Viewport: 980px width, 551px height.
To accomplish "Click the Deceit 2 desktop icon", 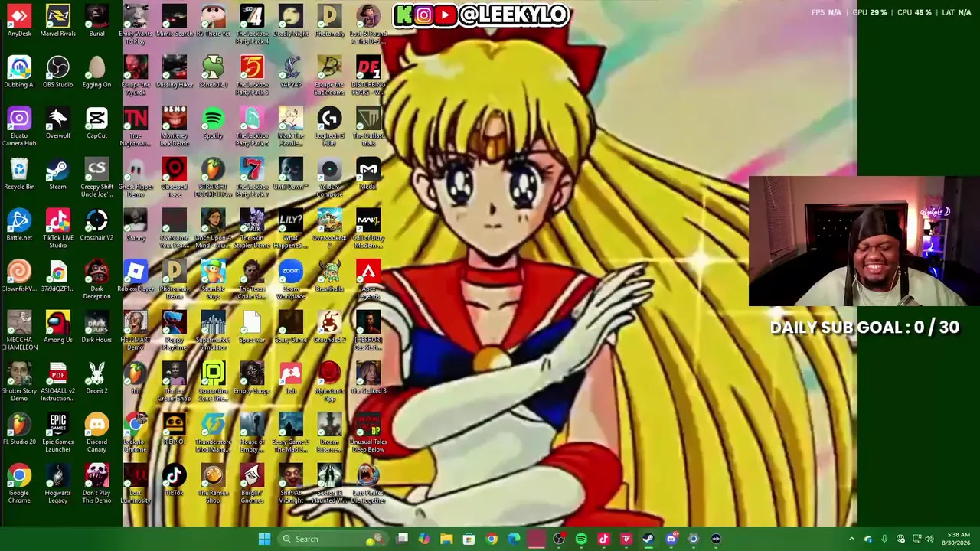I will [x=96, y=378].
